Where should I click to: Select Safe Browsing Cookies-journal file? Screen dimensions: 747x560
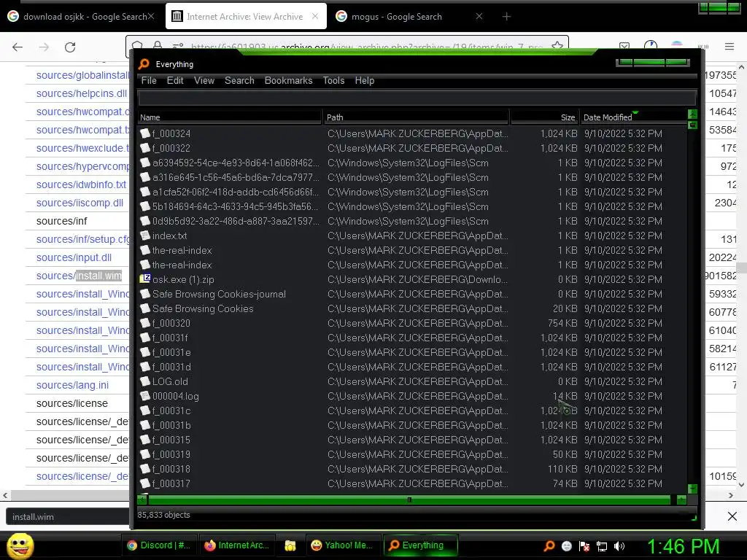coord(219,294)
